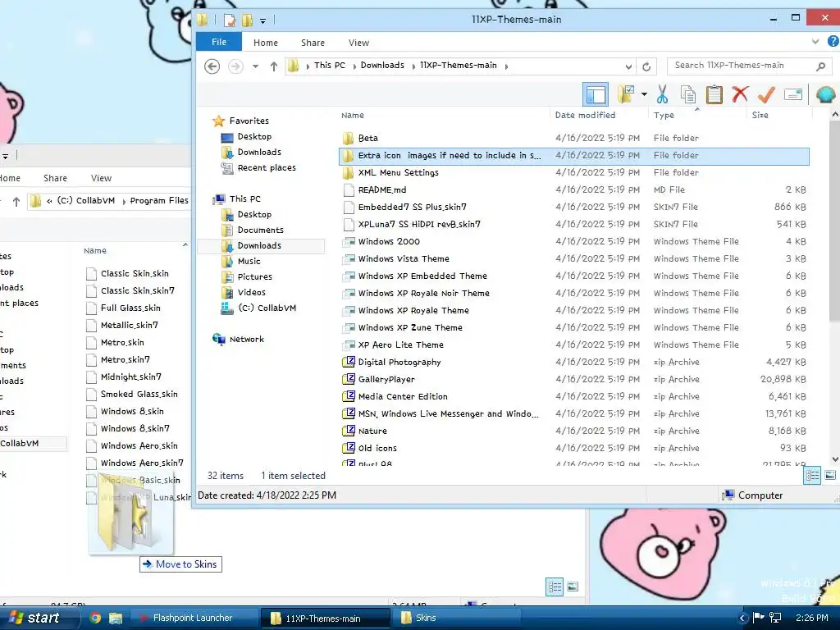840x630 pixels.
Task: Select the Windows XP Zune Theme file
Action: coord(410,328)
